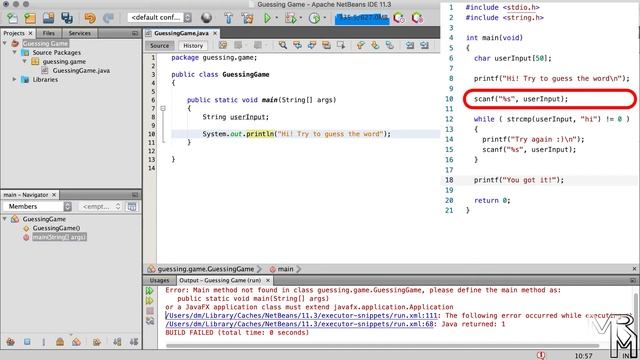Re-run the build from Output panel
This screenshot has width=640, height=360.
click(x=149, y=291)
